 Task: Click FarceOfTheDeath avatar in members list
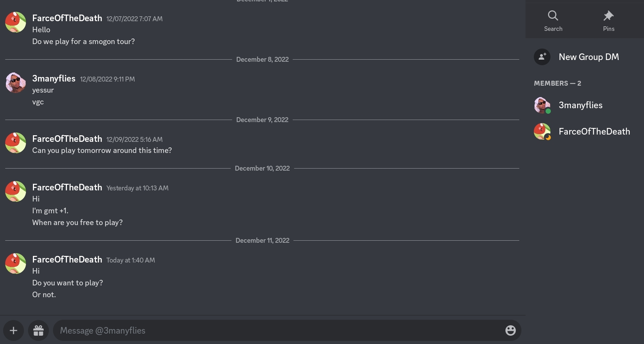tap(542, 131)
